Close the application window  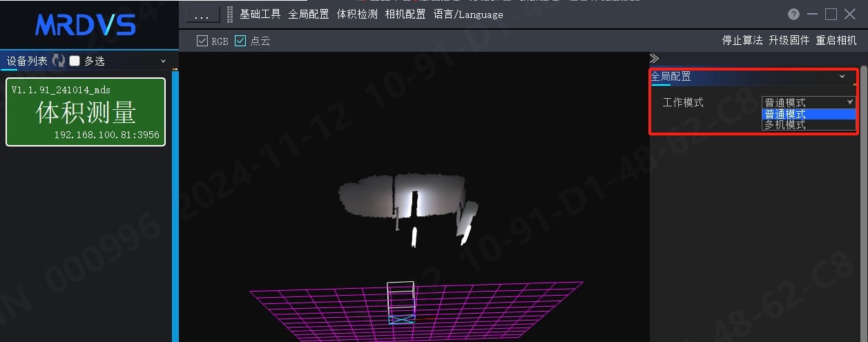click(x=850, y=14)
